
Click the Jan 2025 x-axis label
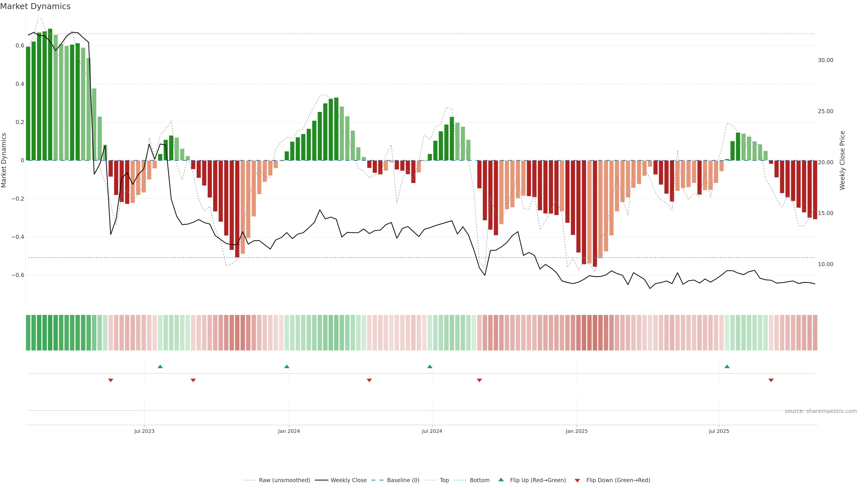[577, 431]
